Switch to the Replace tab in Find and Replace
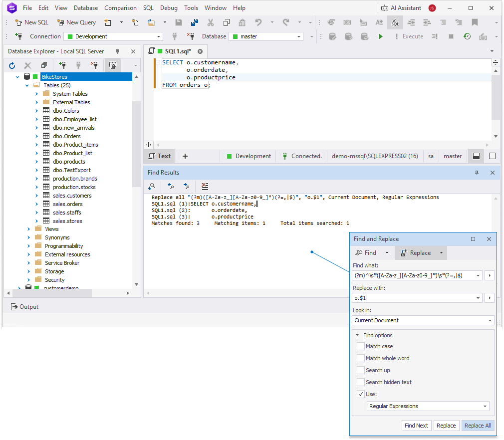The width and height of the screenshot is (504, 440). pos(419,252)
